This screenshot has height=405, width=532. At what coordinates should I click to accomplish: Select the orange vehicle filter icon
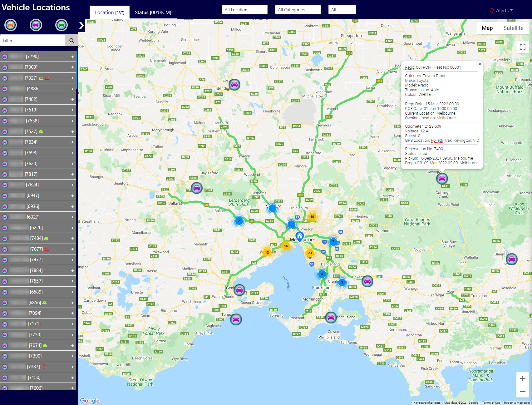click(10, 25)
